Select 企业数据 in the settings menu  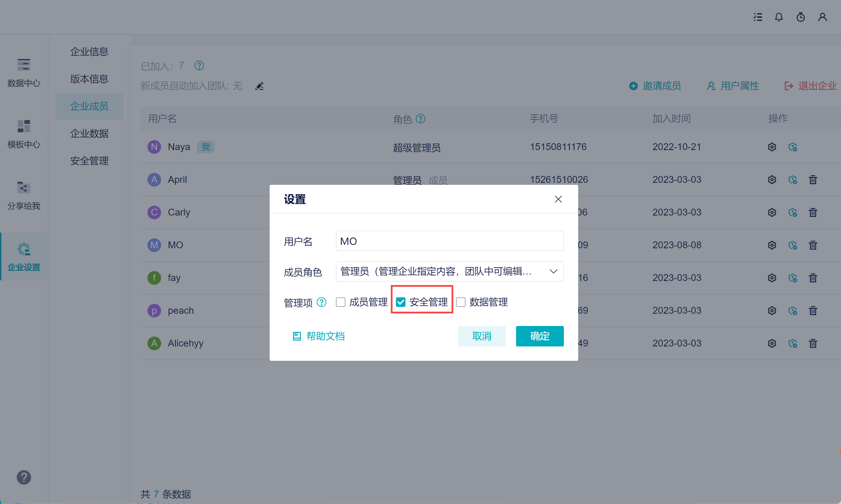coord(89,133)
